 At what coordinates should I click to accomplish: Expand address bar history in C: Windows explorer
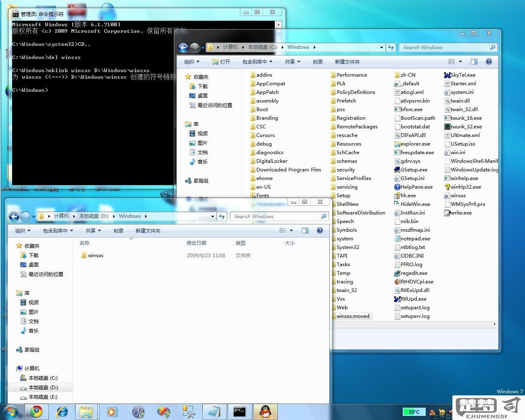381,48
